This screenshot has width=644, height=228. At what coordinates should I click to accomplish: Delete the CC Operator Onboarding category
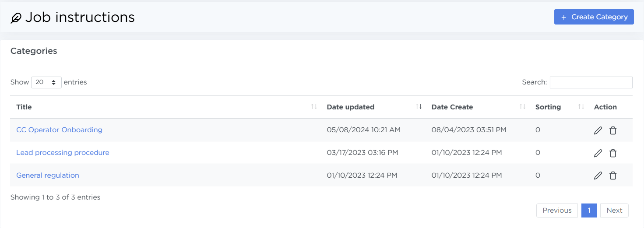613,130
